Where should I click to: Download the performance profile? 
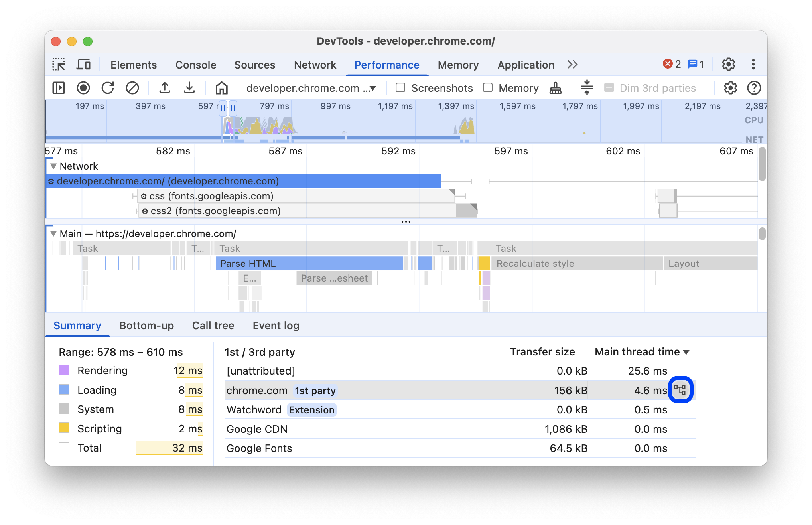point(189,88)
